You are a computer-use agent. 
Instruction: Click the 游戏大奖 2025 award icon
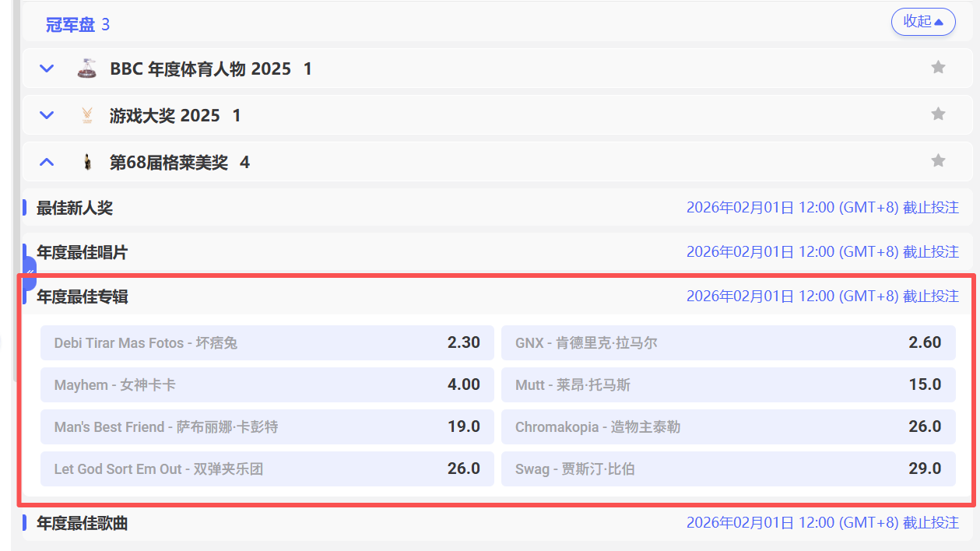coord(86,116)
